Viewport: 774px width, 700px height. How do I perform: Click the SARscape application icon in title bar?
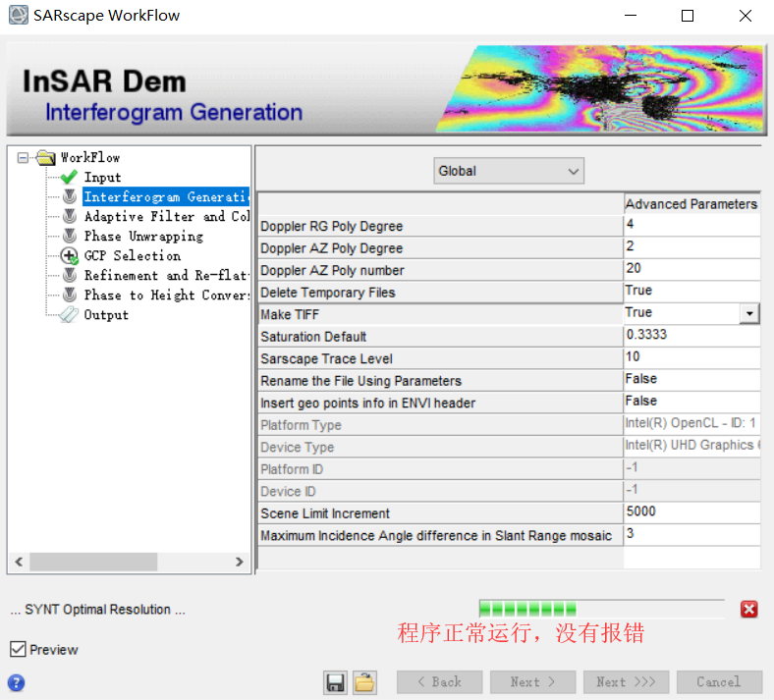coord(19,15)
